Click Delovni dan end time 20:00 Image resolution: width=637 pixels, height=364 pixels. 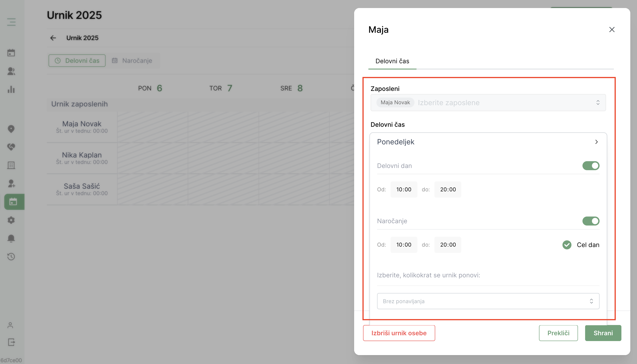448,190
